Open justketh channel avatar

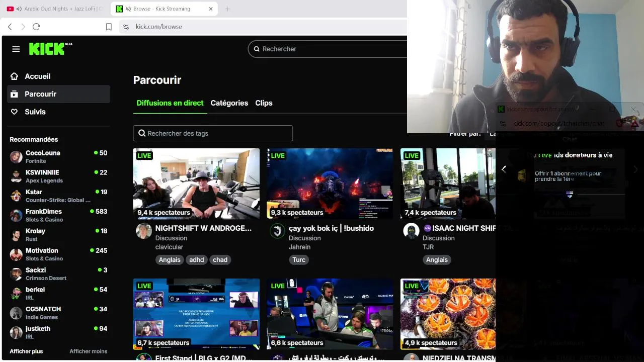click(x=16, y=332)
